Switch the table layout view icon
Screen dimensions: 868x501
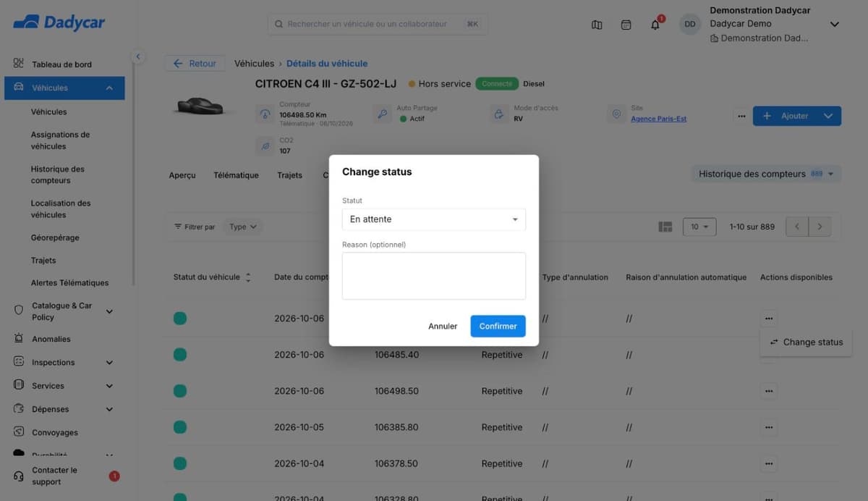665,227
